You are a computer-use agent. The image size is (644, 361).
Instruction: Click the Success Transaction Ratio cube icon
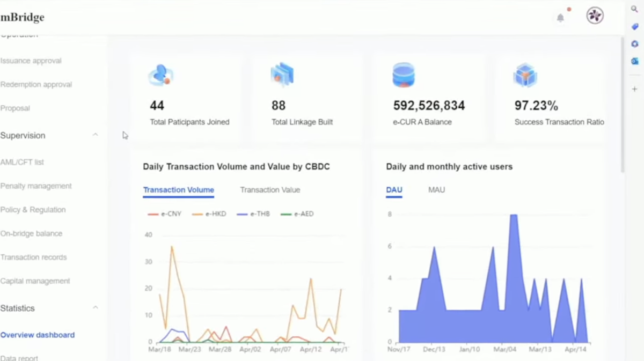pyautogui.click(x=525, y=75)
